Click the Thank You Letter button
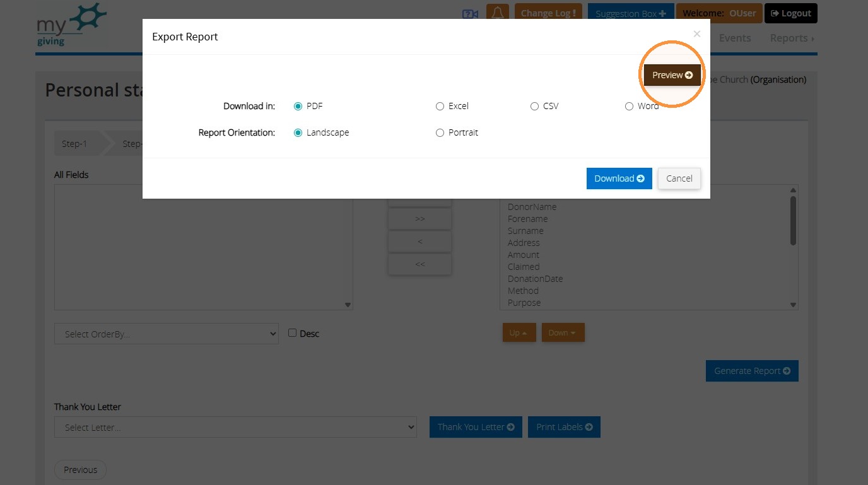This screenshot has height=485, width=868. 476,427
